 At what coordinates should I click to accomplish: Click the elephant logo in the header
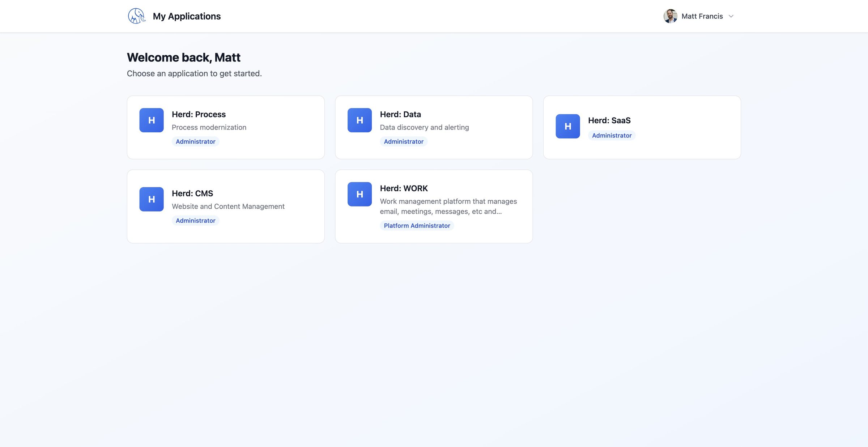click(137, 16)
